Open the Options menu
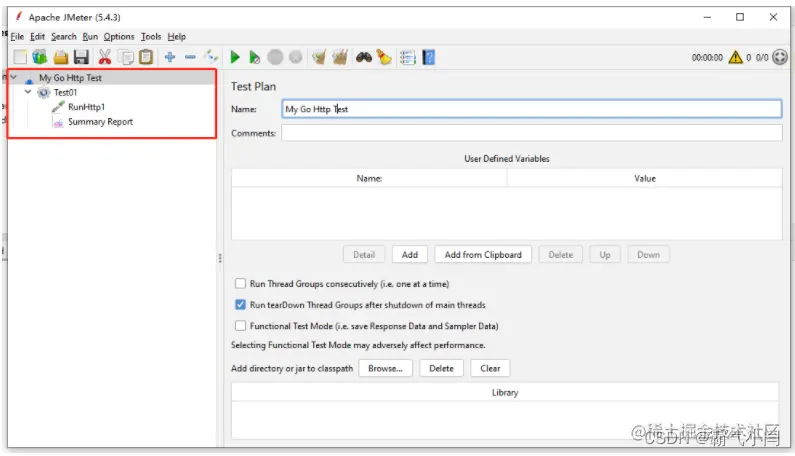Screen dimensions: 795x456 point(119,37)
